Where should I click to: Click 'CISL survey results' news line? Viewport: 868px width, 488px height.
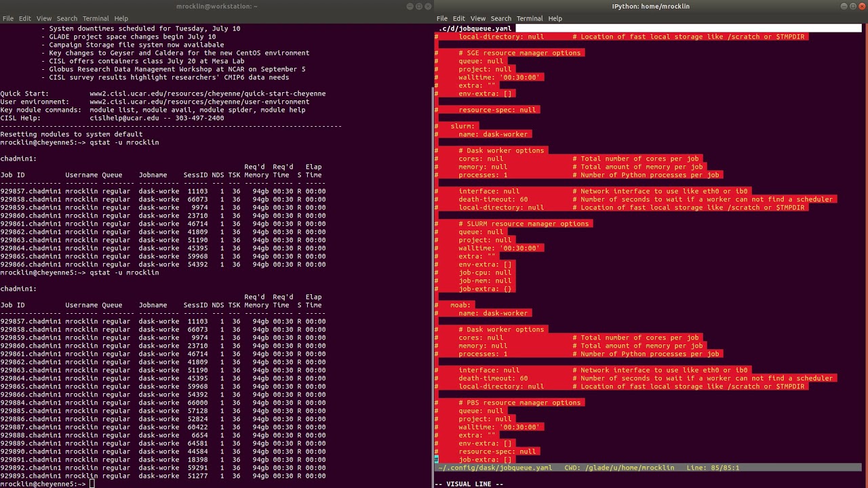coord(165,77)
